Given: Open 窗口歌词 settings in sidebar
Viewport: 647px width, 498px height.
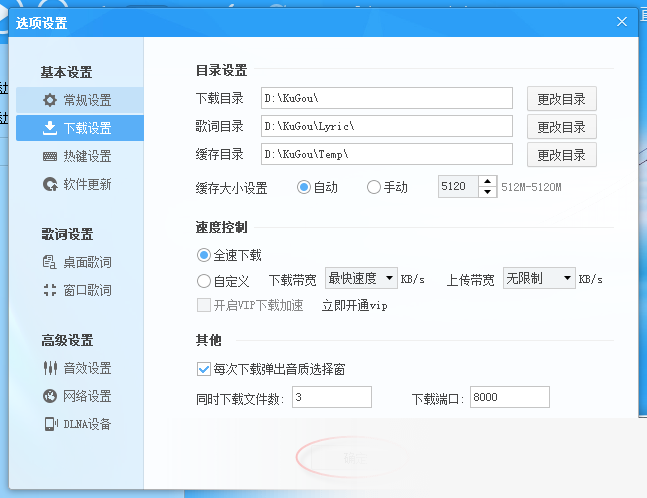Looking at the screenshot, I should pyautogui.click(x=80, y=290).
